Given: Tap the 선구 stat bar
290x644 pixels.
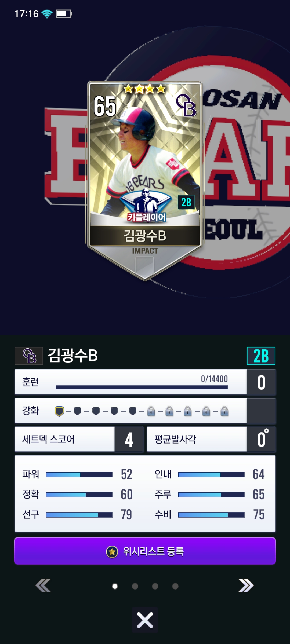Looking at the screenshot, I should click(79, 514).
